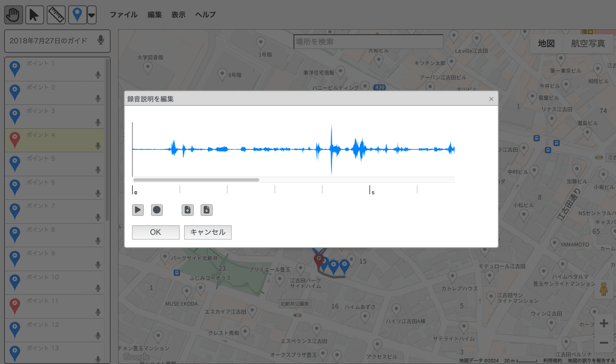Open the ファイル menu
Viewport: 616px width, 364px height.
pos(123,15)
